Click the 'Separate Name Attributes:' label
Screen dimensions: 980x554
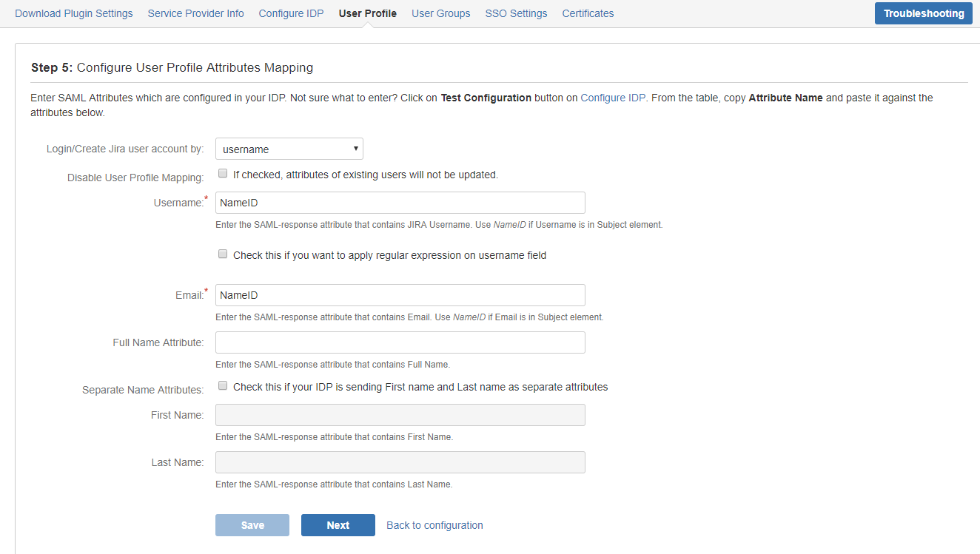click(143, 390)
